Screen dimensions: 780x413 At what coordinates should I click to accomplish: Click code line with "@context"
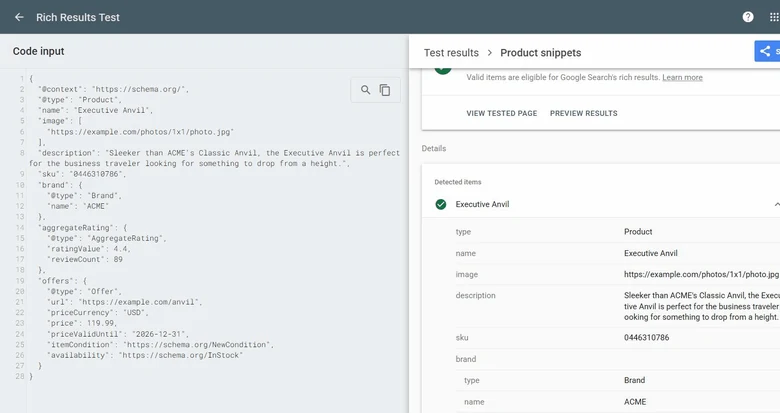coord(113,90)
